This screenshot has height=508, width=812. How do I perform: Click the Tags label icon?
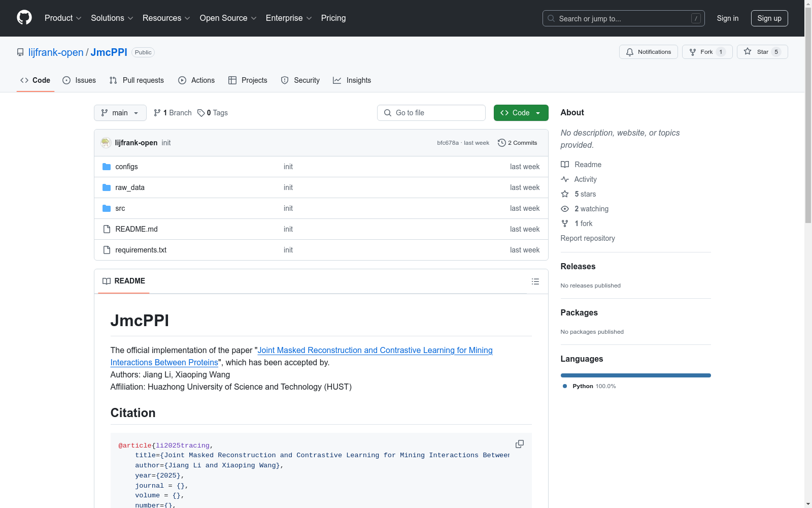point(201,113)
